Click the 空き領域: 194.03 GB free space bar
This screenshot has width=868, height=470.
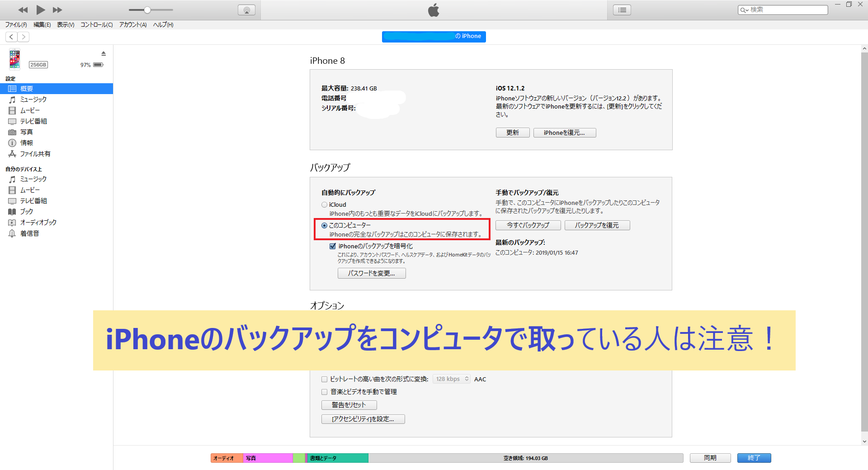[525, 458]
